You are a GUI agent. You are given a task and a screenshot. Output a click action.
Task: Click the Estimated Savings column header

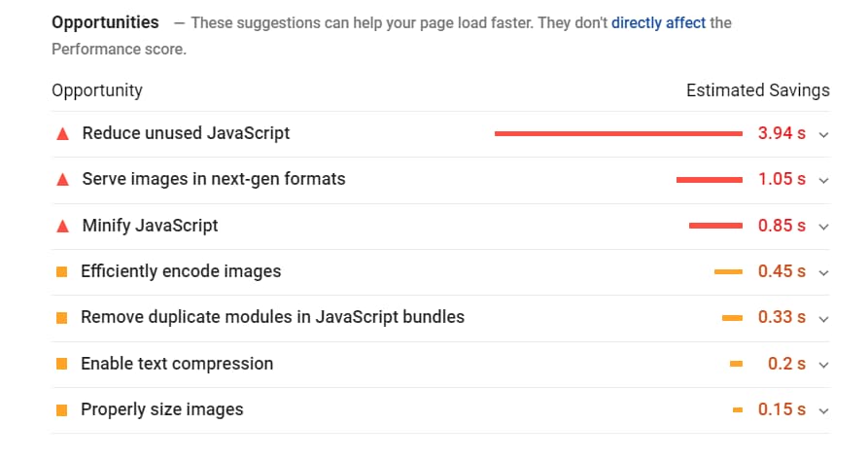pyautogui.click(x=758, y=90)
